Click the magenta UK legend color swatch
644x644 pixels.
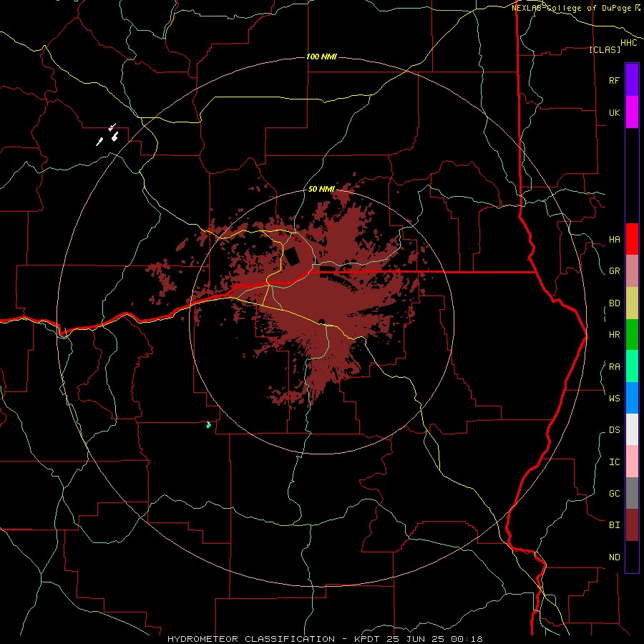(x=632, y=112)
